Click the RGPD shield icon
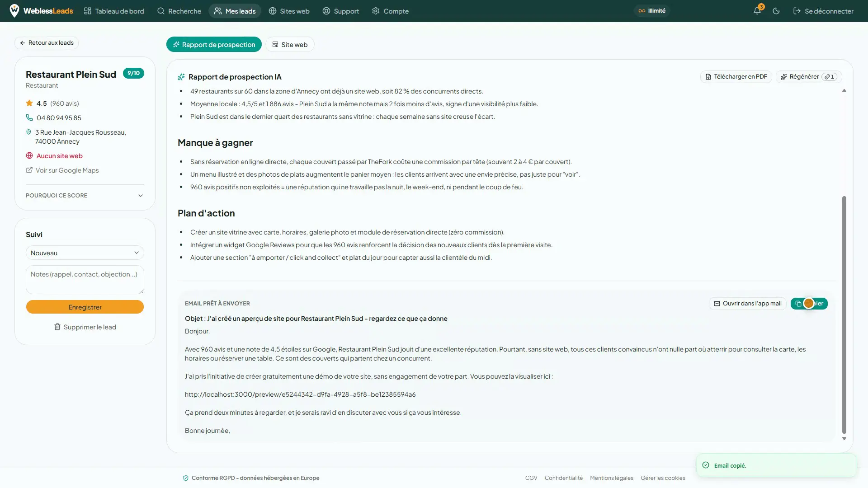This screenshot has width=868, height=488. (185, 478)
